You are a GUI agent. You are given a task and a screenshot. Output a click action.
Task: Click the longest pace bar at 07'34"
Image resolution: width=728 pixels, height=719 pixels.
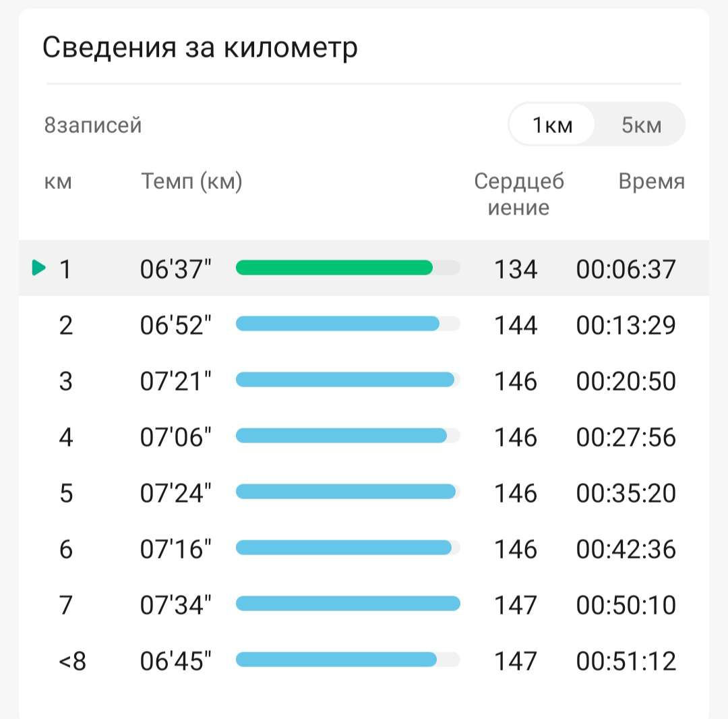click(348, 604)
